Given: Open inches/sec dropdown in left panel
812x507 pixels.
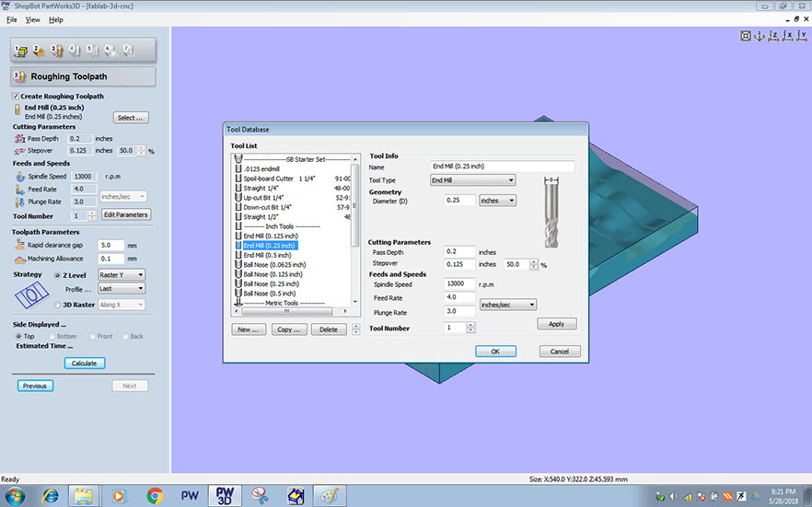Looking at the screenshot, I should (x=122, y=197).
